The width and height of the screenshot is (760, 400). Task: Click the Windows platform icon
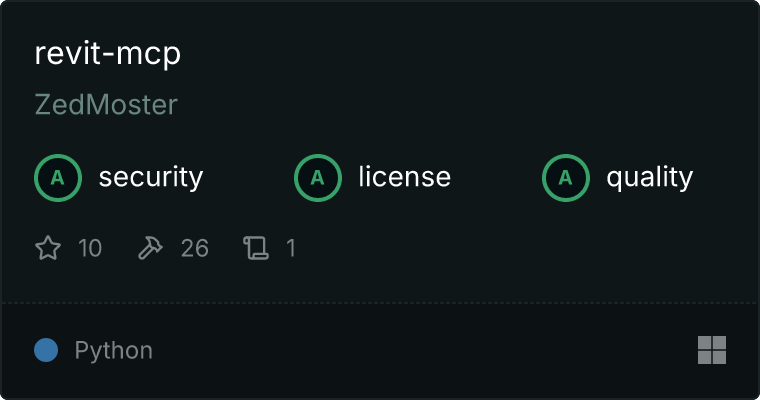[x=712, y=350]
